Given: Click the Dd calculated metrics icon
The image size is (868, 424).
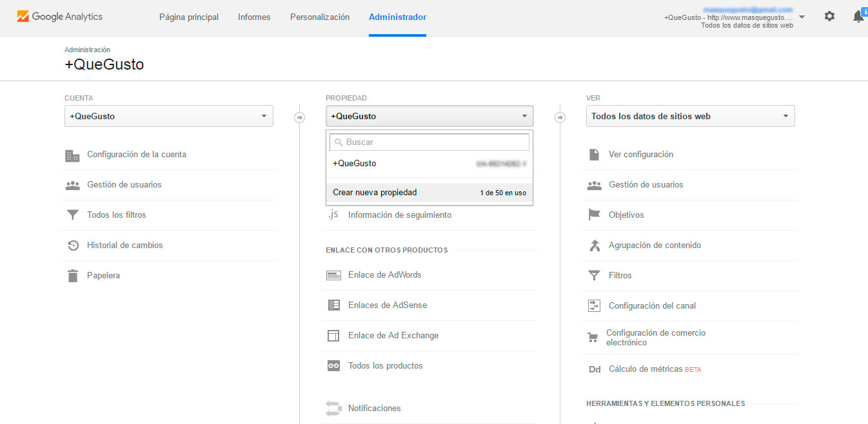Looking at the screenshot, I should pyautogui.click(x=595, y=370).
